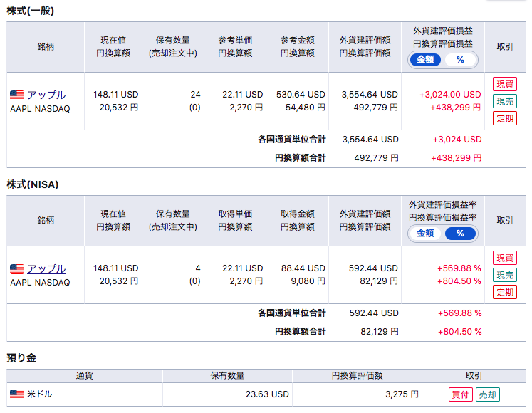Switch 株式(NISA) profit display to 金額

click(425, 234)
